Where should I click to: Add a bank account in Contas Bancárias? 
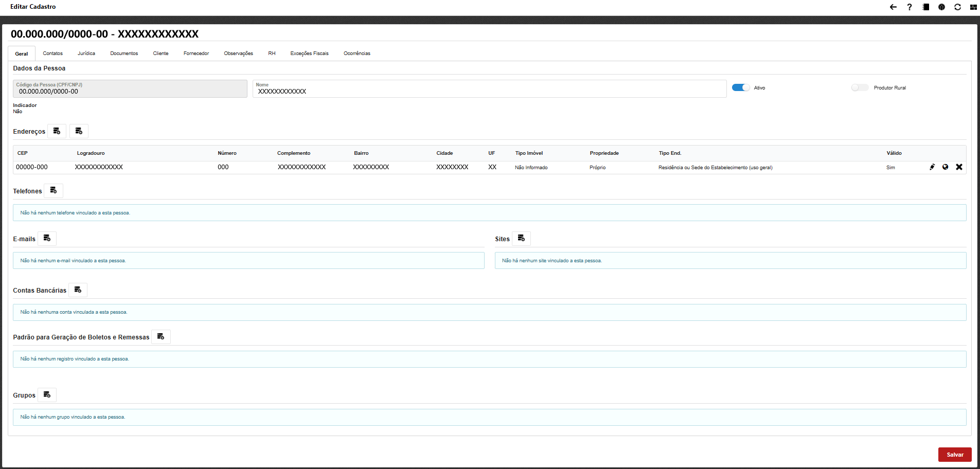click(x=78, y=290)
